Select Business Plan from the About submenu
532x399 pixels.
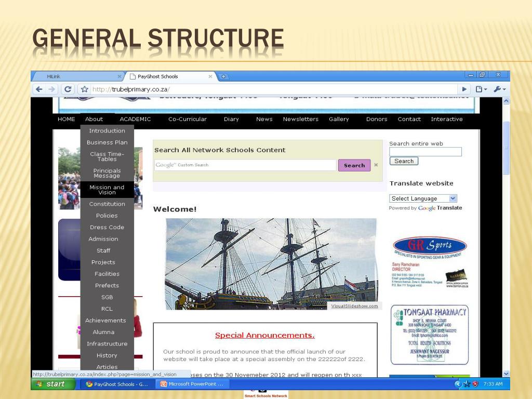point(107,142)
